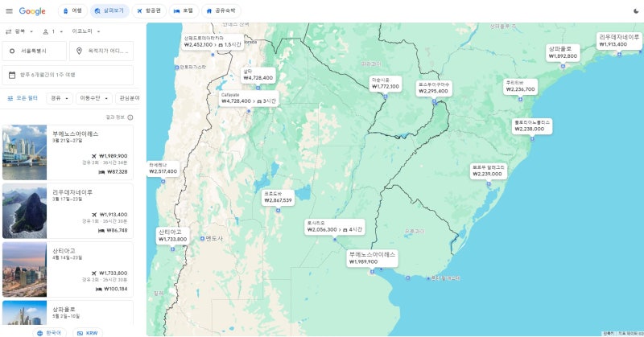Viewport: 644px width, 337px height.
Task: Click the Antofagasta airport map marker
Action: point(176,67)
